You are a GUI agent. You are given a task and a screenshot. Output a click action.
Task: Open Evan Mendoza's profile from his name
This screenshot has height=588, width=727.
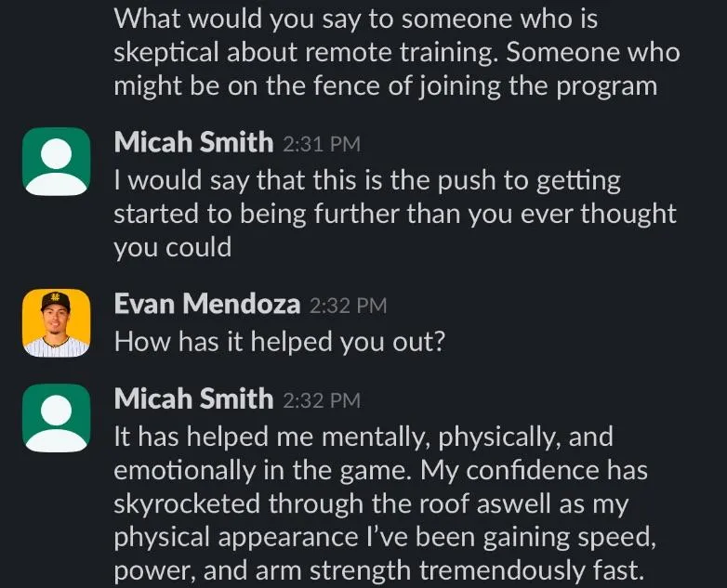coord(207,304)
